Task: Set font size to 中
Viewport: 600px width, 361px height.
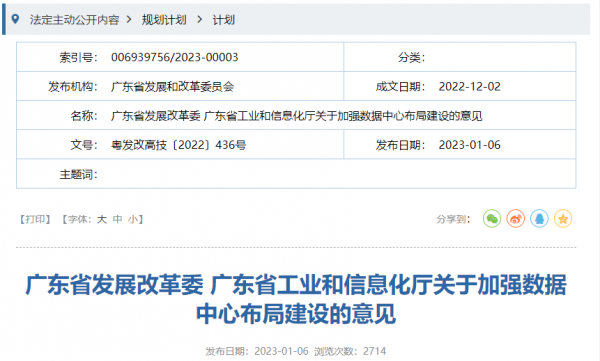Action: [117, 219]
